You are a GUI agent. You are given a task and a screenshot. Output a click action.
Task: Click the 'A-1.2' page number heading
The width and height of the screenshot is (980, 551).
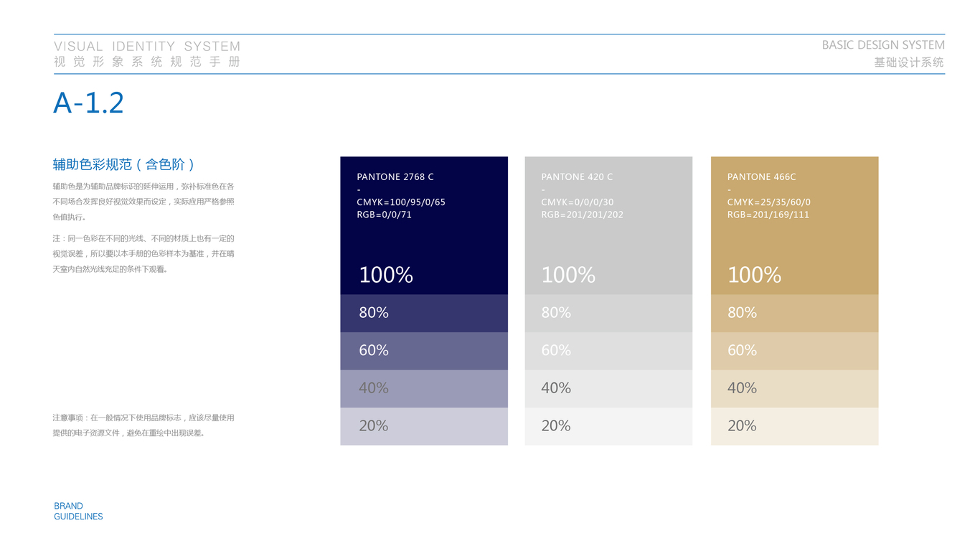click(88, 103)
